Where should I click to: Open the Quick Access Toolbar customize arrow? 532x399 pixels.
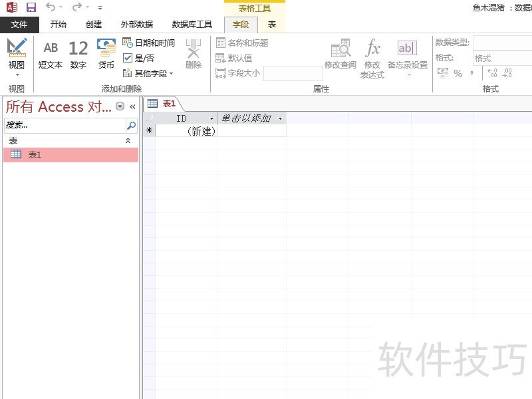pos(100,7)
